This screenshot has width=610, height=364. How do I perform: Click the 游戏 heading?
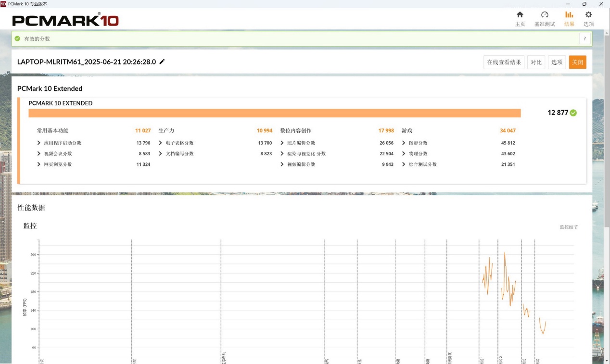pos(407,130)
